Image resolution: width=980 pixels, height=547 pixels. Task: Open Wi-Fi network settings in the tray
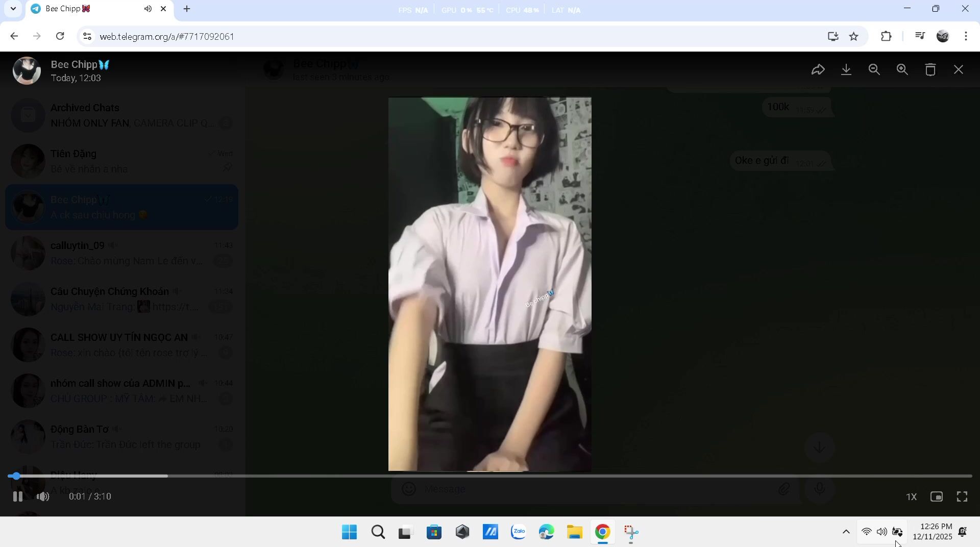pyautogui.click(x=867, y=532)
